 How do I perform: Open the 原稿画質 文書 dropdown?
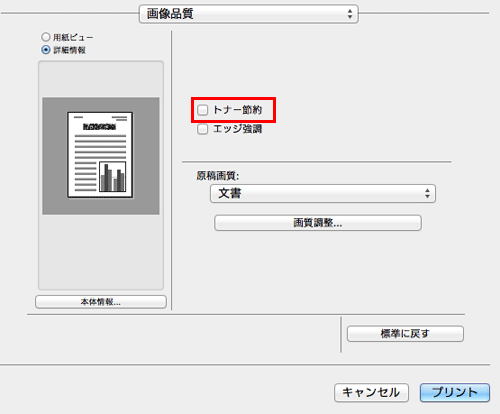(323, 193)
